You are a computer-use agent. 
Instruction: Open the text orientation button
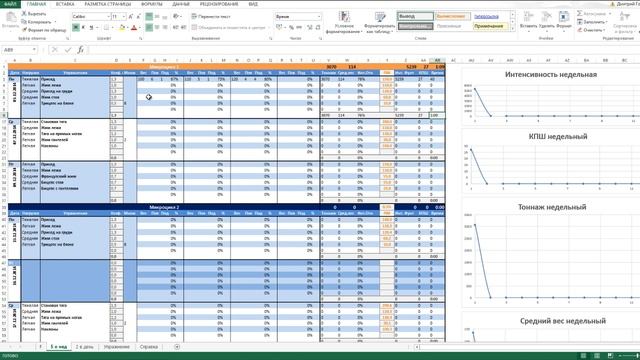click(177, 17)
